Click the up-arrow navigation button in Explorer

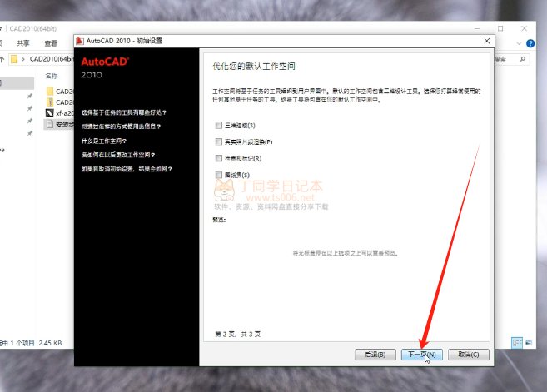(2, 59)
